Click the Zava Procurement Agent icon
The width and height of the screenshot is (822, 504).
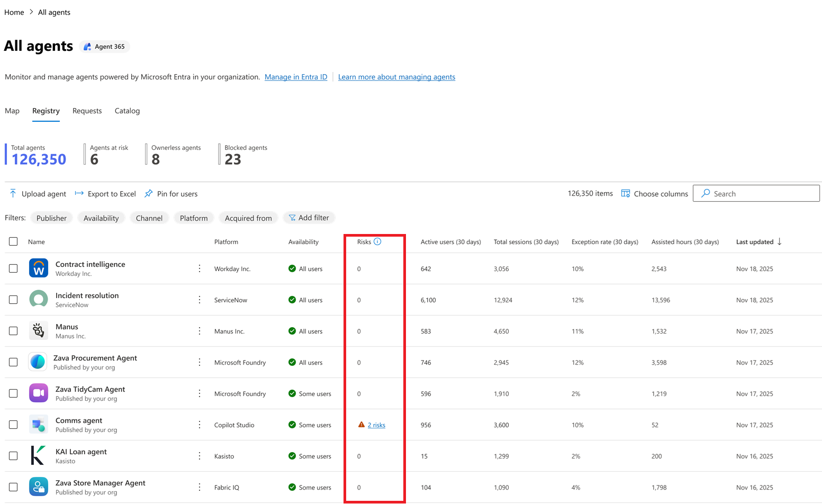pos(38,362)
